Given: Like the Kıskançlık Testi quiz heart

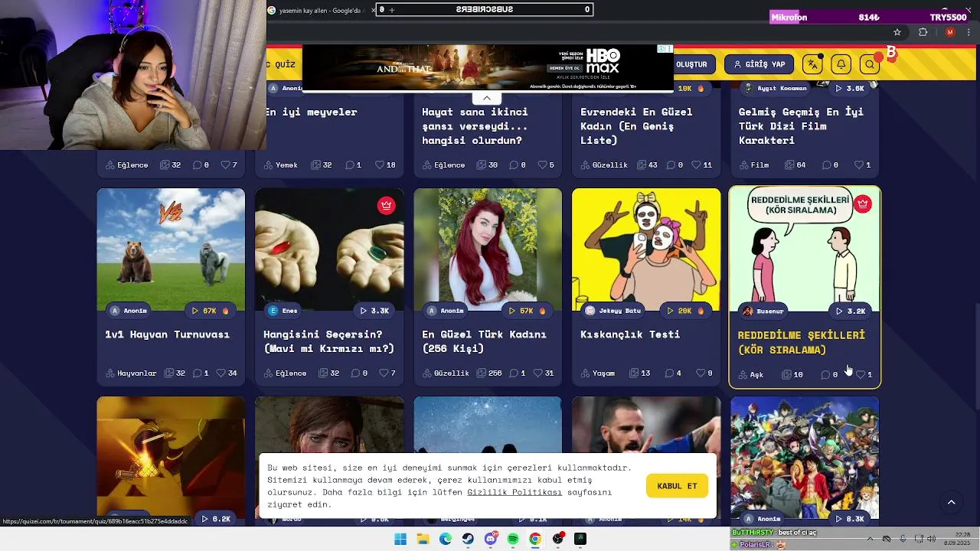Looking at the screenshot, I should (x=701, y=373).
